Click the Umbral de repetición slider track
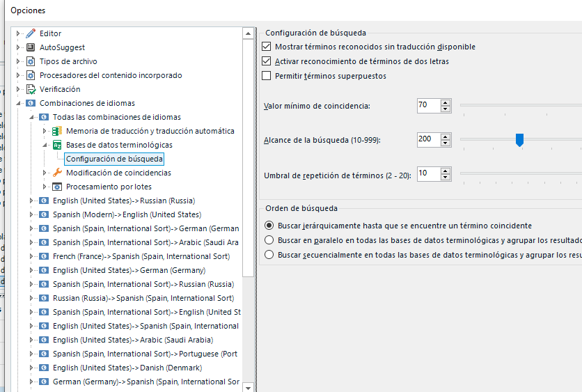This screenshot has width=582, height=392. click(x=521, y=173)
